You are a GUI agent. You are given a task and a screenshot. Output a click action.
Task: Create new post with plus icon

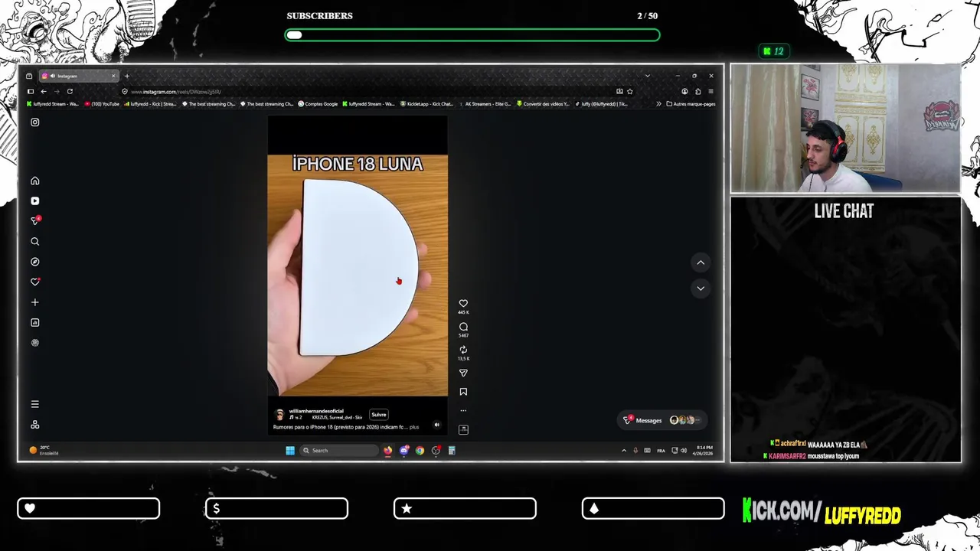pyautogui.click(x=34, y=302)
